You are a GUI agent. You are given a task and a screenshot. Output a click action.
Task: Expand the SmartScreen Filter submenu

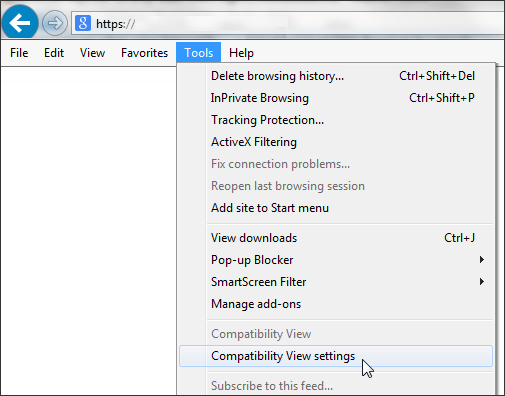click(336, 282)
